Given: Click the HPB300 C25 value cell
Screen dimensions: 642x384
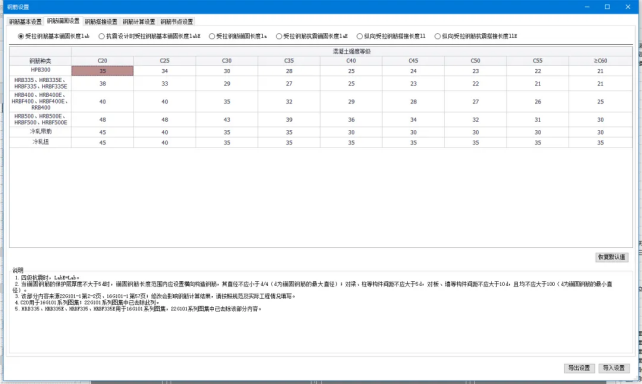Looking at the screenshot, I should (165, 71).
